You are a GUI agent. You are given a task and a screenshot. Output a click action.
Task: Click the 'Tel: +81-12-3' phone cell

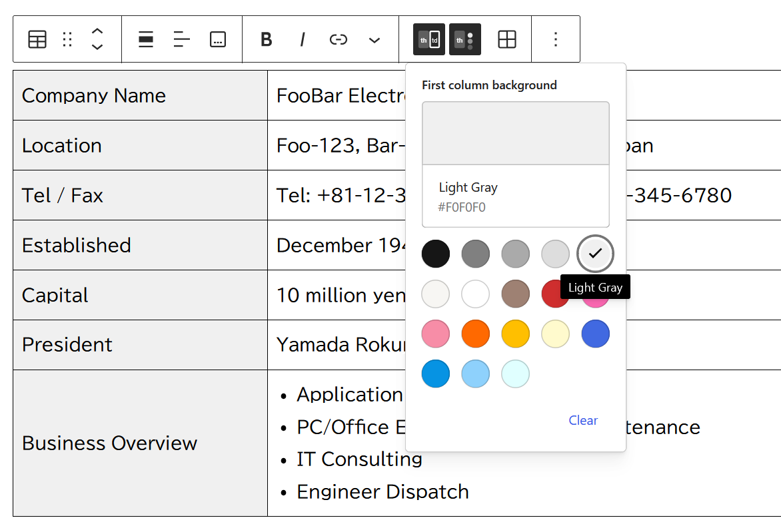[x=341, y=195]
